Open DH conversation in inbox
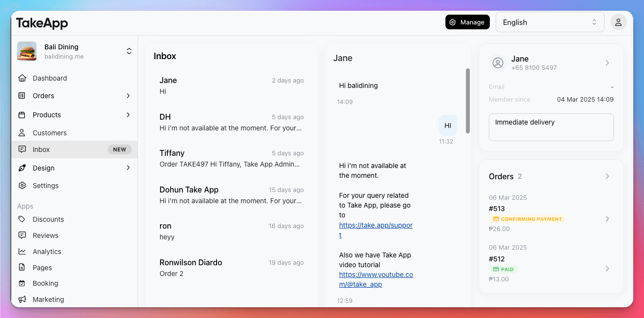Image resolution: width=644 pixels, height=318 pixels. (232, 122)
